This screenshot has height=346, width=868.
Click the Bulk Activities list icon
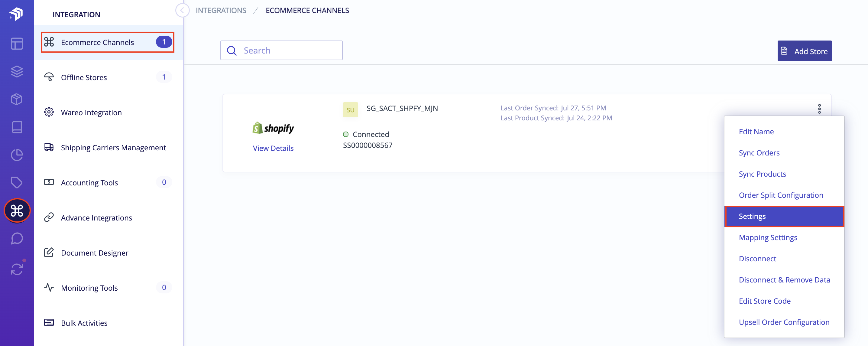(49, 322)
